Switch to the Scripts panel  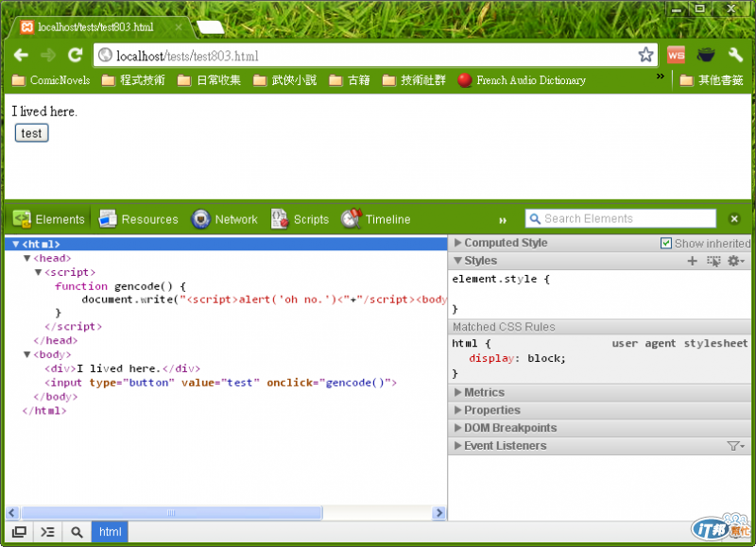click(300, 219)
